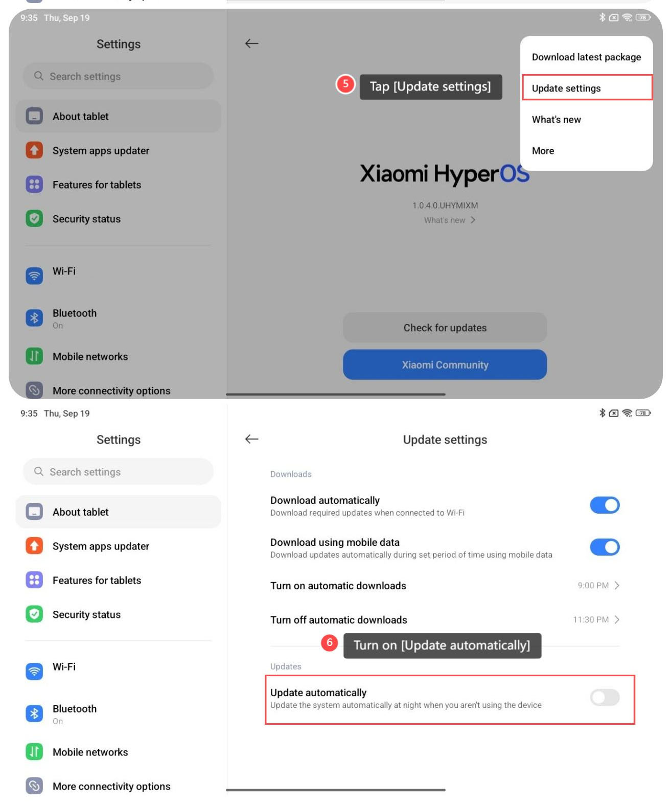This screenshot has width=672, height=805.
Task: Tap System apps updater icon in dimmed sidebar
Action: tap(34, 150)
